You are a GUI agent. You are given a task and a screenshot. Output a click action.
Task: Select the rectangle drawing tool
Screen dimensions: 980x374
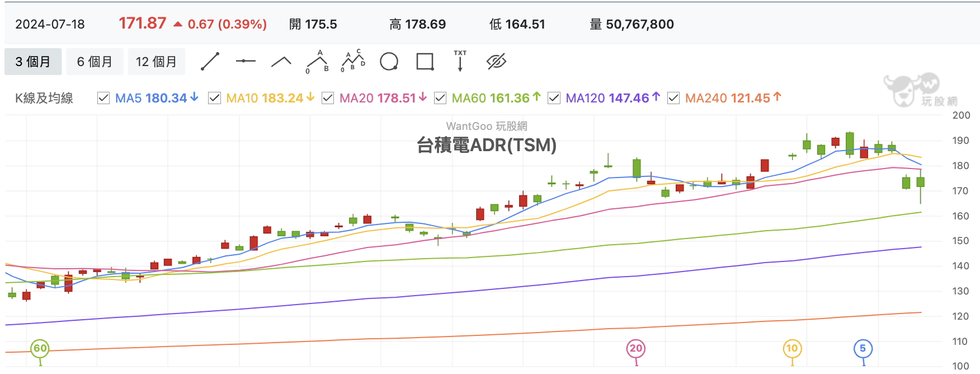pyautogui.click(x=425, y=62)
